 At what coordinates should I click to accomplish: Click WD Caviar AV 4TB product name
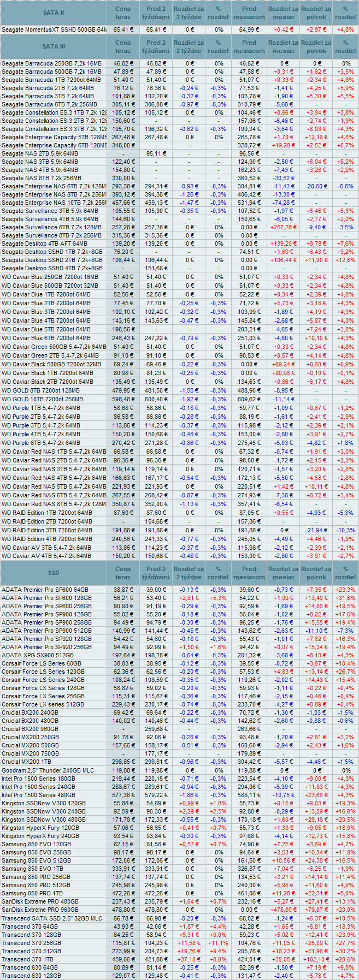(x=46, y=556)
